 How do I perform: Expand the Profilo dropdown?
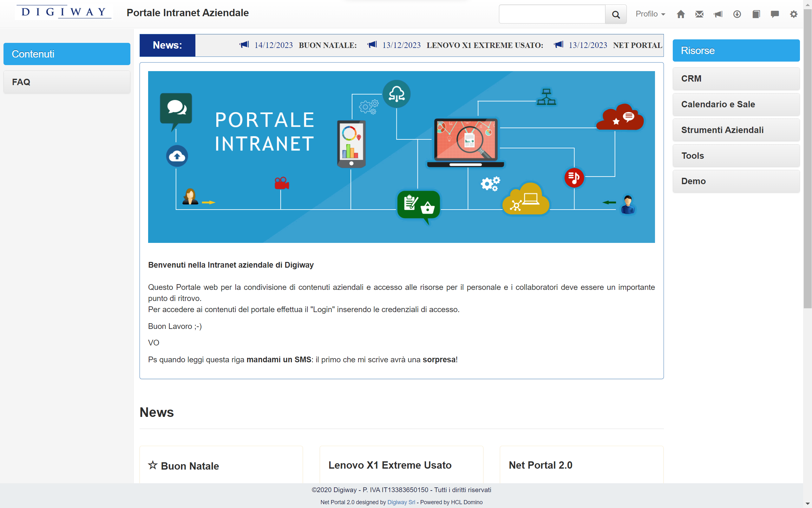pyautogui.click(x=650, y=14)
